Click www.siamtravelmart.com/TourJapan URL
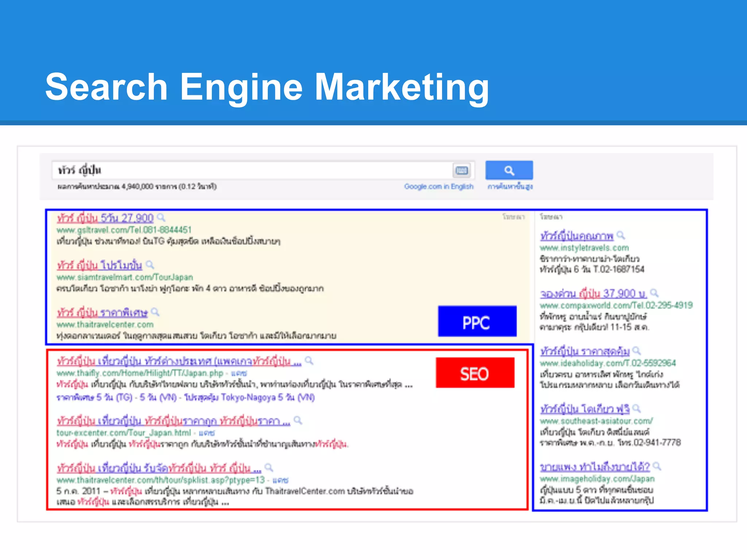This screenshot has height=560, width=747. tap(124, 277)
